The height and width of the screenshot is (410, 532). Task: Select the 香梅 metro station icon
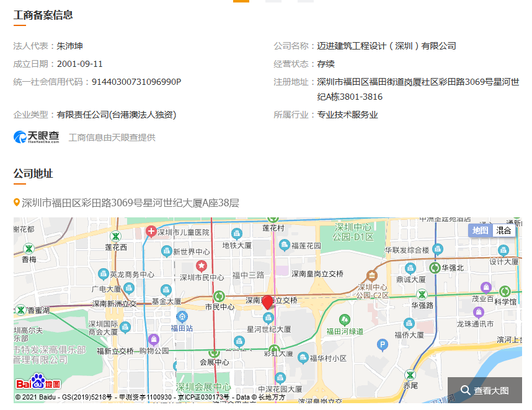tap(29, 249)
